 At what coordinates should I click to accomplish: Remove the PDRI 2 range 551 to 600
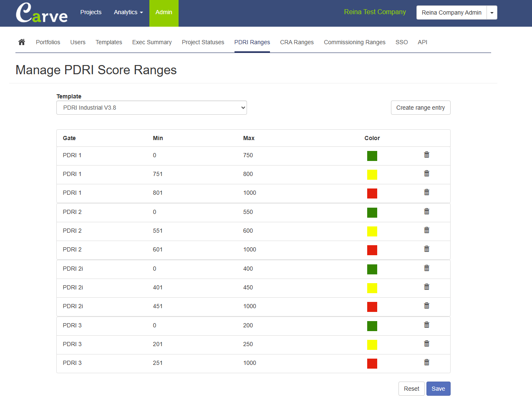[x=426, y=230]
